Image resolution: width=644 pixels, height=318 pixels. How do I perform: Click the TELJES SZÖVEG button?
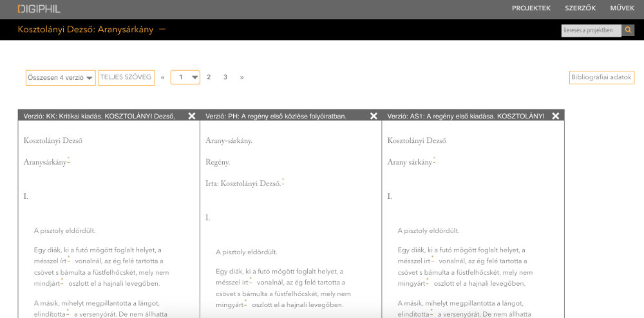[126, 77]
